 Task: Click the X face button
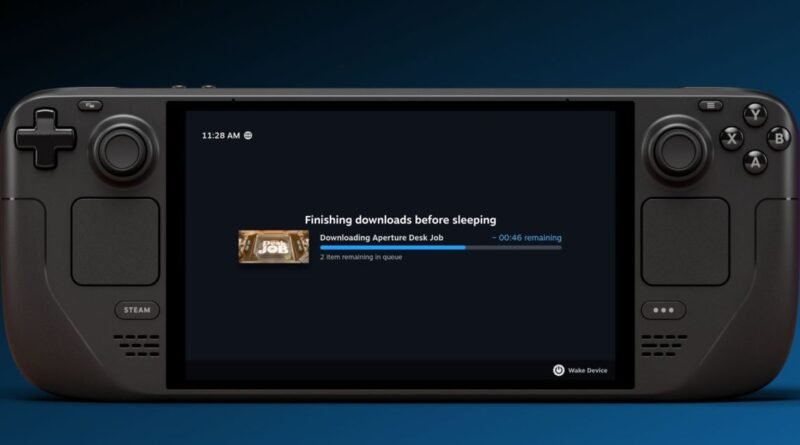[732, 138]
